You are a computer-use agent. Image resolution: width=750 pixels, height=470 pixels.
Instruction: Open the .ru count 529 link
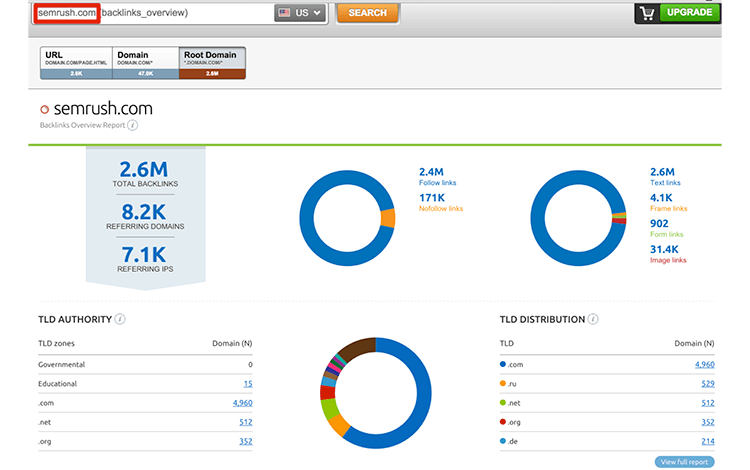pos(708,383)
